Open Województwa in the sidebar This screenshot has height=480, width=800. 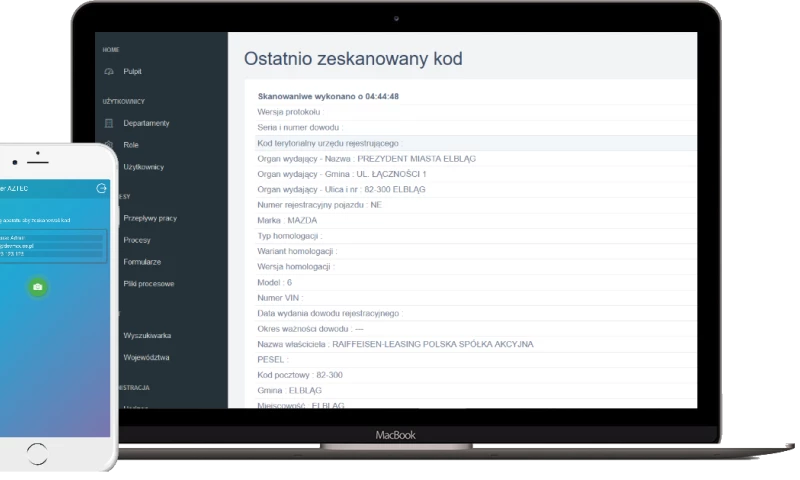(x=146, y=358)
